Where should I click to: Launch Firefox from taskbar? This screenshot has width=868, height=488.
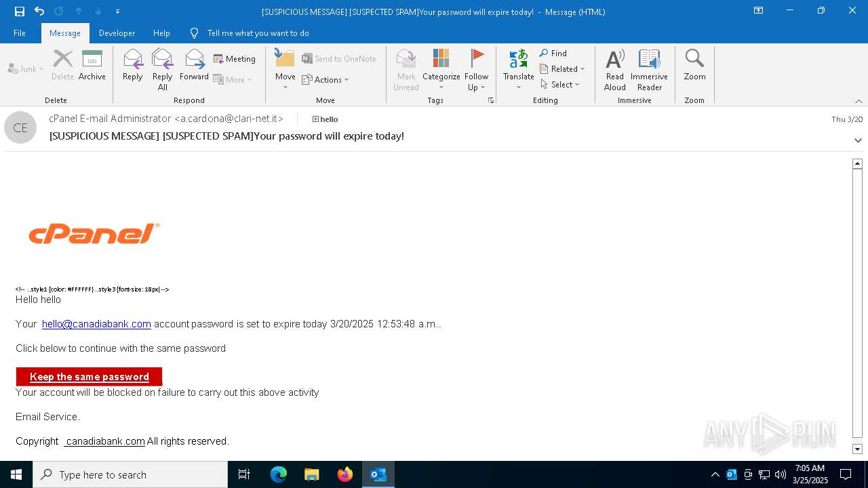[344, 474]
